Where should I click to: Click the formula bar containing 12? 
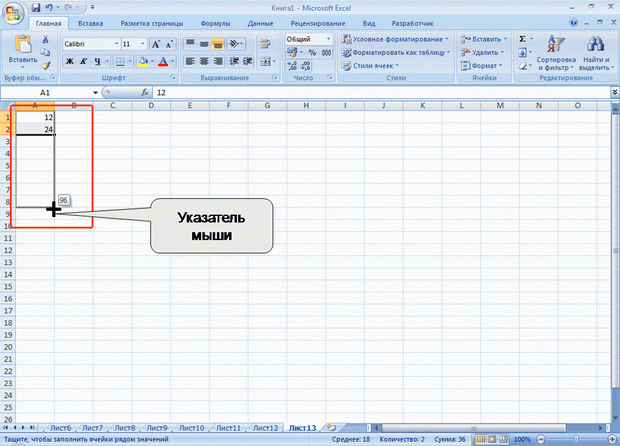pyautogui.click(x=382, y=93)
